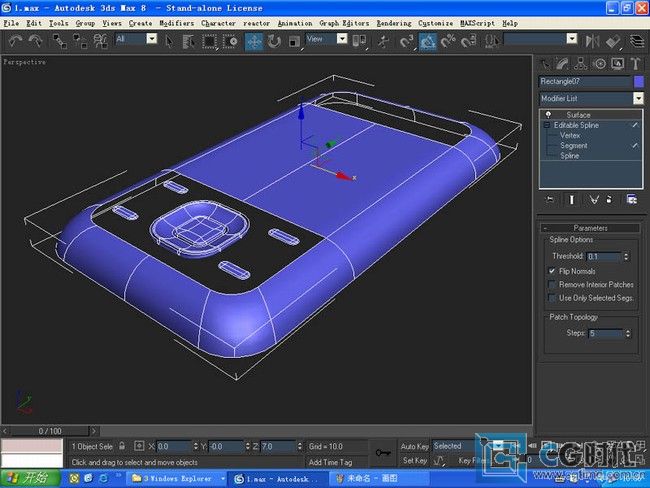Open the reference coordinate View dropdown
650x488 pixels.
342,39
